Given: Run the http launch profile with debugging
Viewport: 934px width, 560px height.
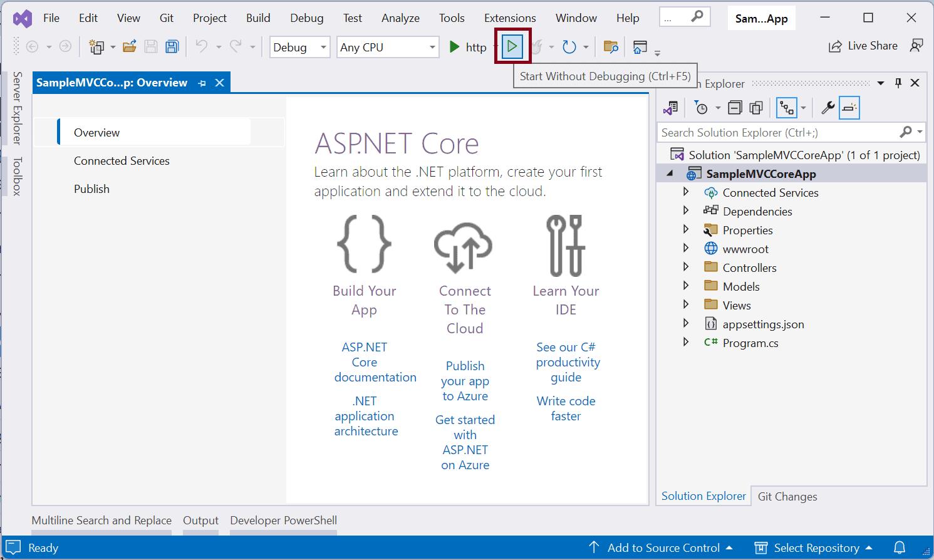Looking at the screenshot, I should [454, 46].
